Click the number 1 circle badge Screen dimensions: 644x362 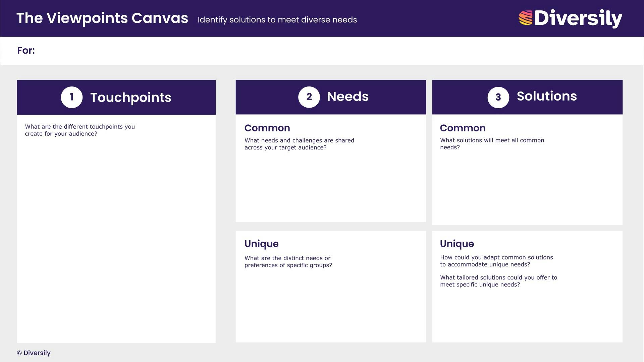(71, 97)
